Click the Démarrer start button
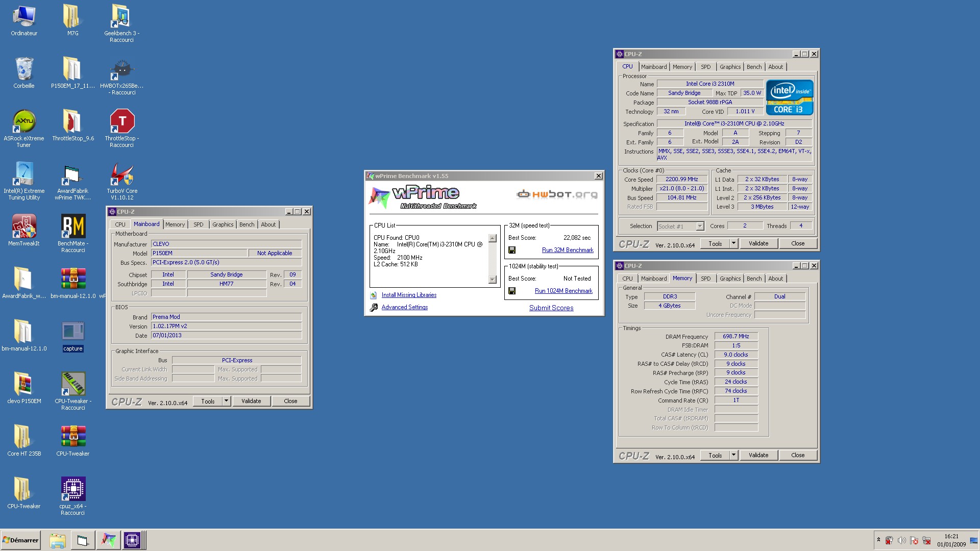Image resolution: width=980 pixels, height=551 pixels. [20, 540]
